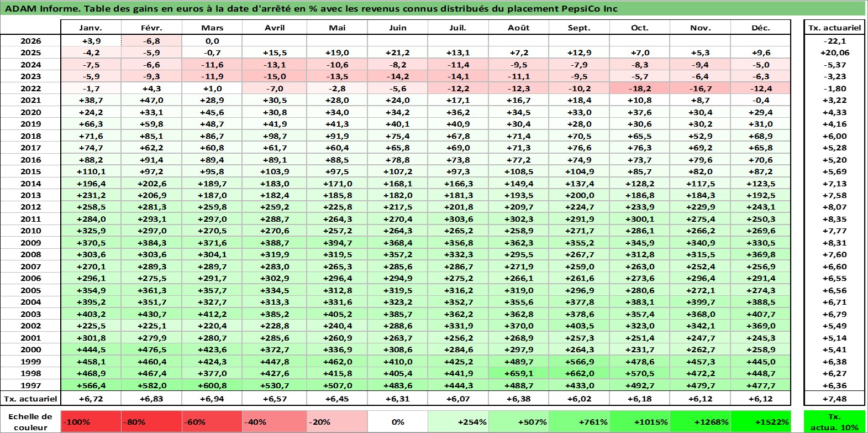The width and height of the screenshot is (868, 433).
Task: Select the Déc. column header
Action: [x=761, y=28]
